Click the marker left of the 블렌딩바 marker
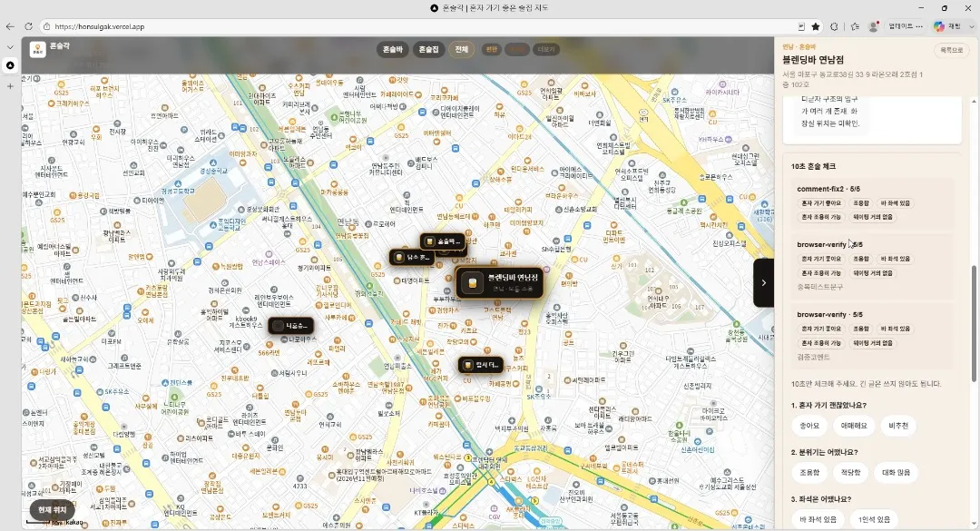 [x=411, y=257]
